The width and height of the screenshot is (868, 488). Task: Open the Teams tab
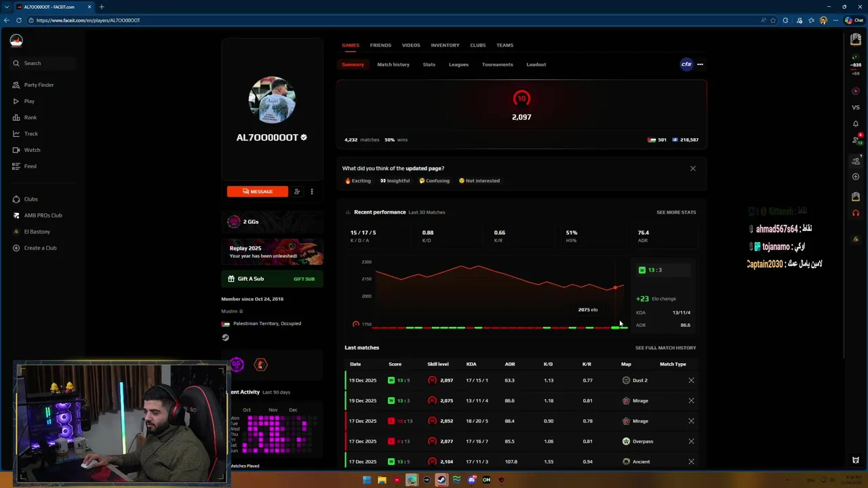pyautogui.click(x=505, y=45)
